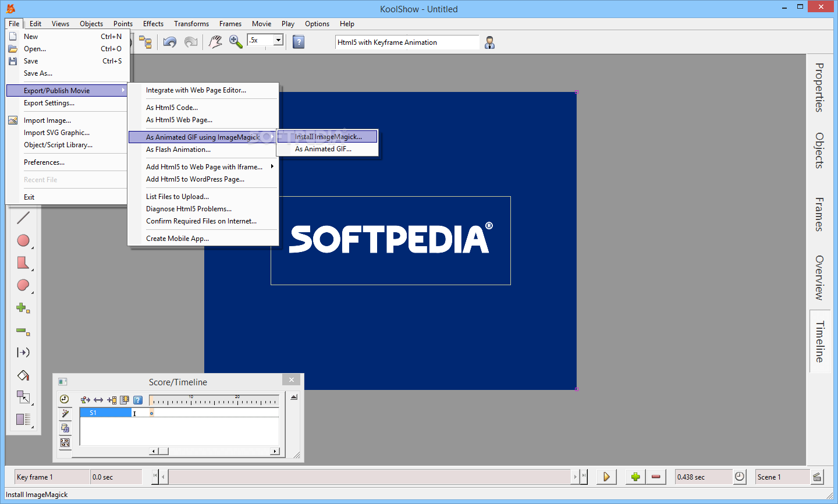838x504 pixels.
Task: Click the yellow filmstrip icon in timeline
Action: tap(125, 400)
